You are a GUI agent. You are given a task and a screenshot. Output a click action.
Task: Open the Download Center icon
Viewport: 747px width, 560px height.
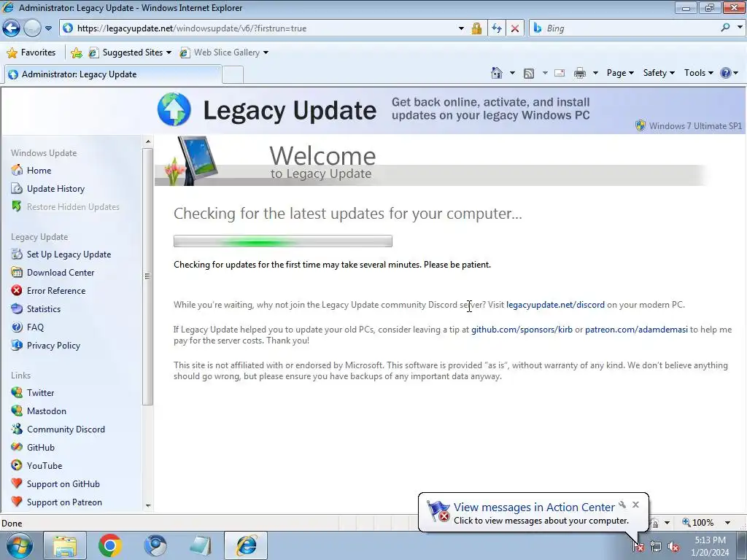point(17,273)
